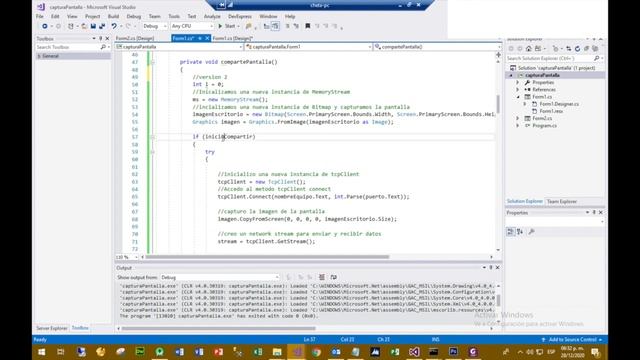Close the Form1.cs editor tab
The height and width of the screenshot is (360, 640).
[x=207, y=38]
